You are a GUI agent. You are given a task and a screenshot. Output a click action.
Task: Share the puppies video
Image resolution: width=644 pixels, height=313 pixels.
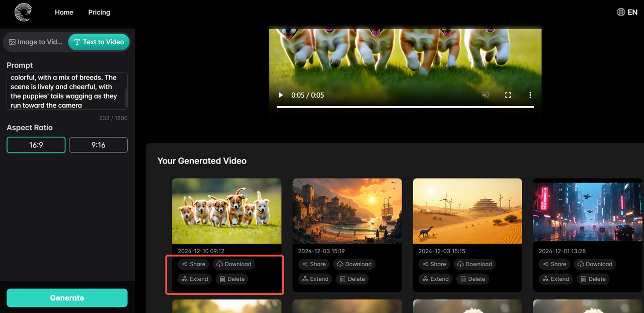(193, 264)
